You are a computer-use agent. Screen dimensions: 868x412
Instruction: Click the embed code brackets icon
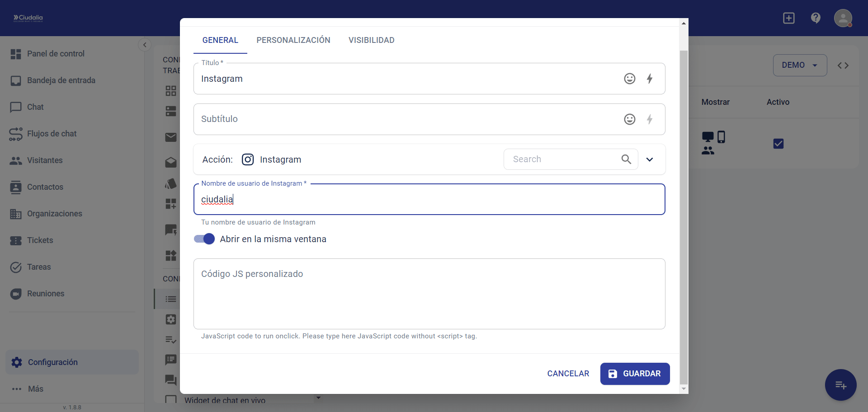point(843,66)
